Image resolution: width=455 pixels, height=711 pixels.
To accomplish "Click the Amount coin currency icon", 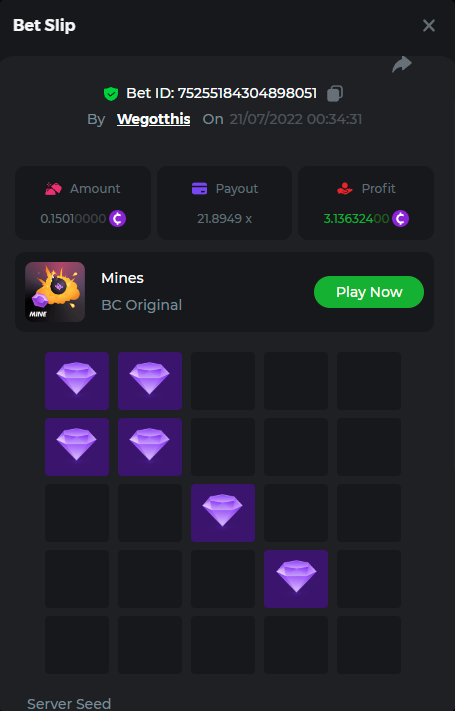I will (117, 219).
